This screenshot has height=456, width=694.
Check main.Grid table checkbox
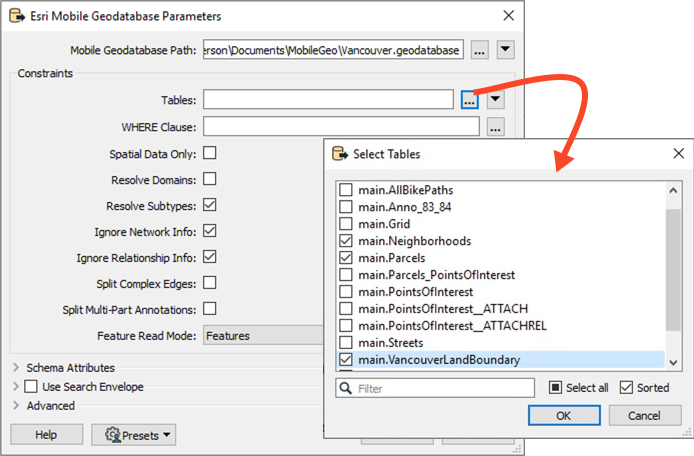pos(346,224)
